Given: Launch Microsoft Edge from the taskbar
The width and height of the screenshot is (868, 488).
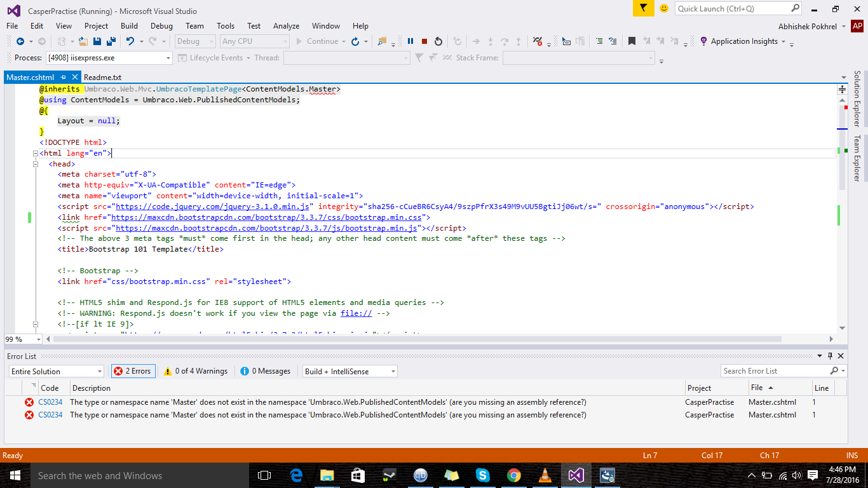Looking at the screenshot, I should coord(295,475).
